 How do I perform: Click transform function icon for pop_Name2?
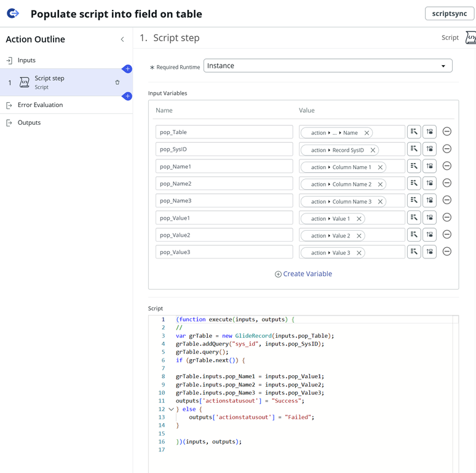tap(429, 183)
